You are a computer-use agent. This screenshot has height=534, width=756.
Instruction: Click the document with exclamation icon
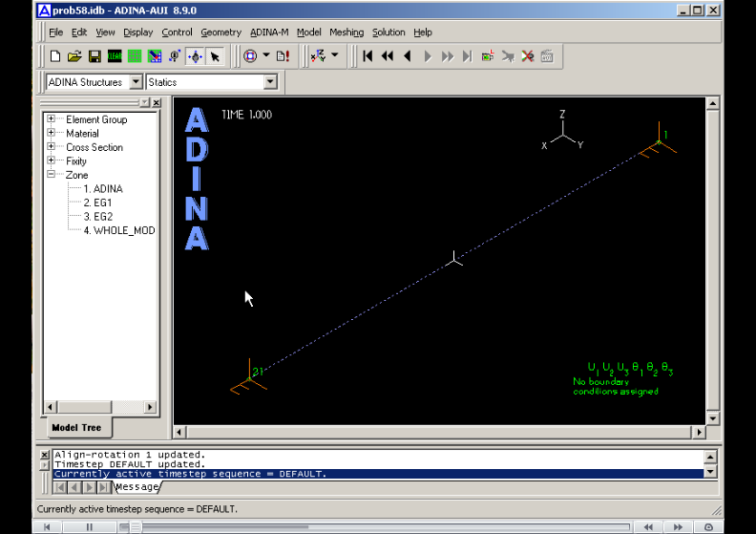(x=283, y=56)
